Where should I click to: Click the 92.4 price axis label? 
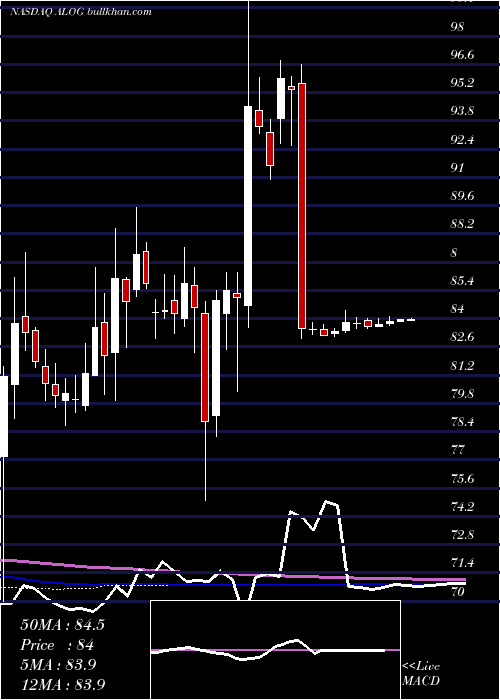tap(462, 140)
